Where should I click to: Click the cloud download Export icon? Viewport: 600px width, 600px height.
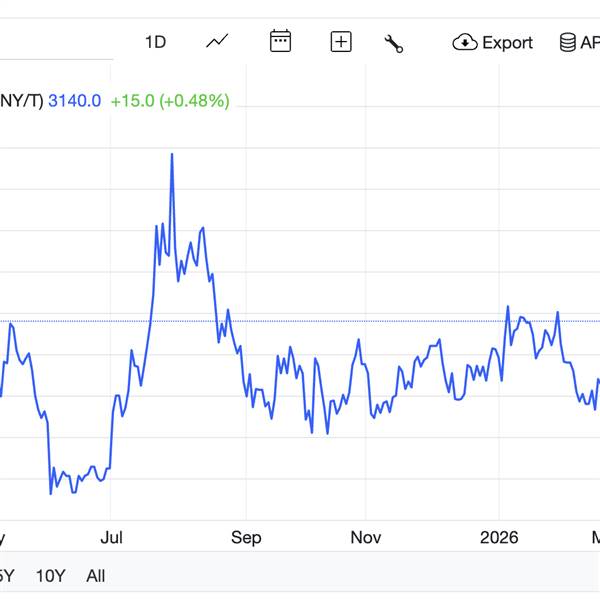coord(465,43)
